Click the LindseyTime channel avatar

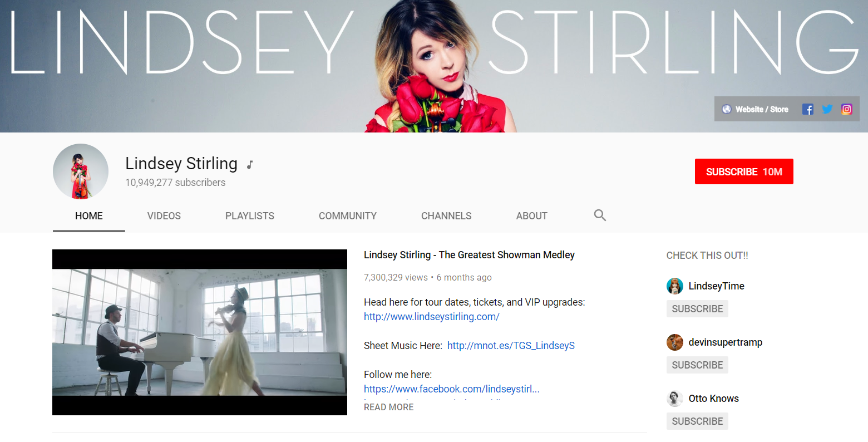(675, 286)
